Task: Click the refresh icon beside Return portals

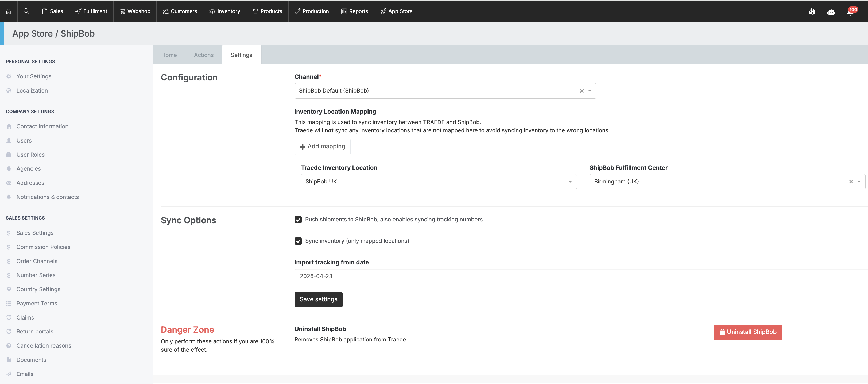Action: tap(9, 331)
